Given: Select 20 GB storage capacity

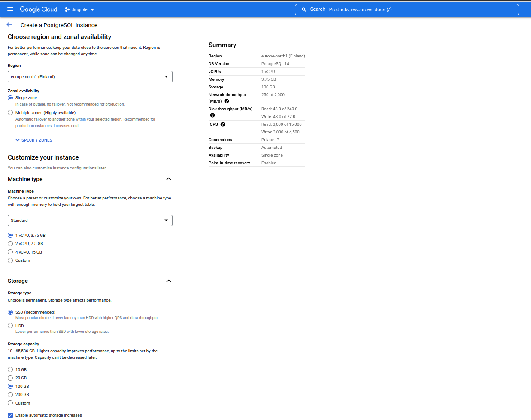Looking at the screenshot, I should pos(10,378).
